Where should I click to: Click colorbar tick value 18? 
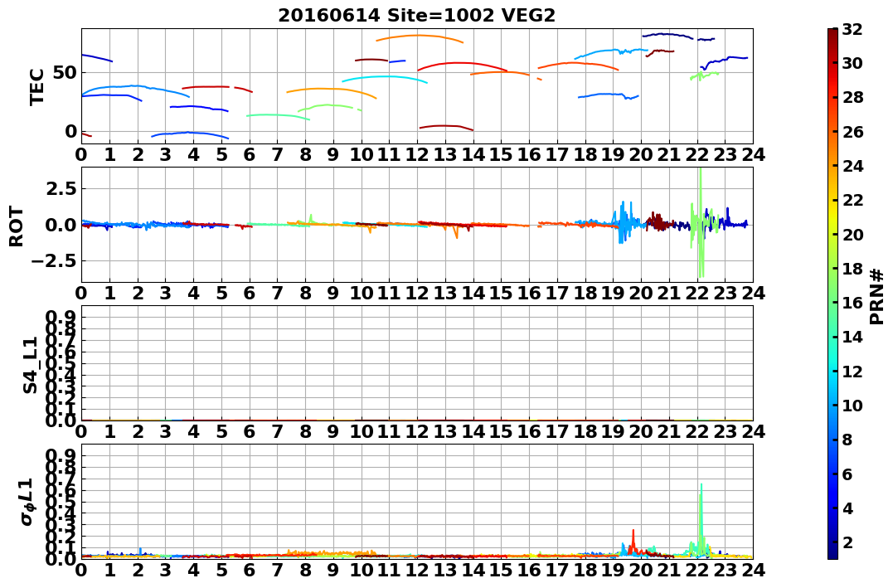(x=852, y=269)
